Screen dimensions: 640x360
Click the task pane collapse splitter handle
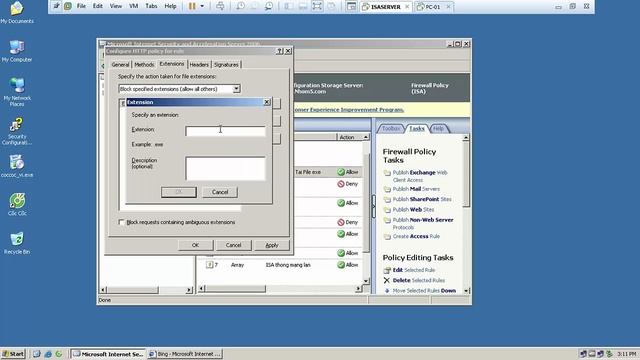[x=373, y=206]
